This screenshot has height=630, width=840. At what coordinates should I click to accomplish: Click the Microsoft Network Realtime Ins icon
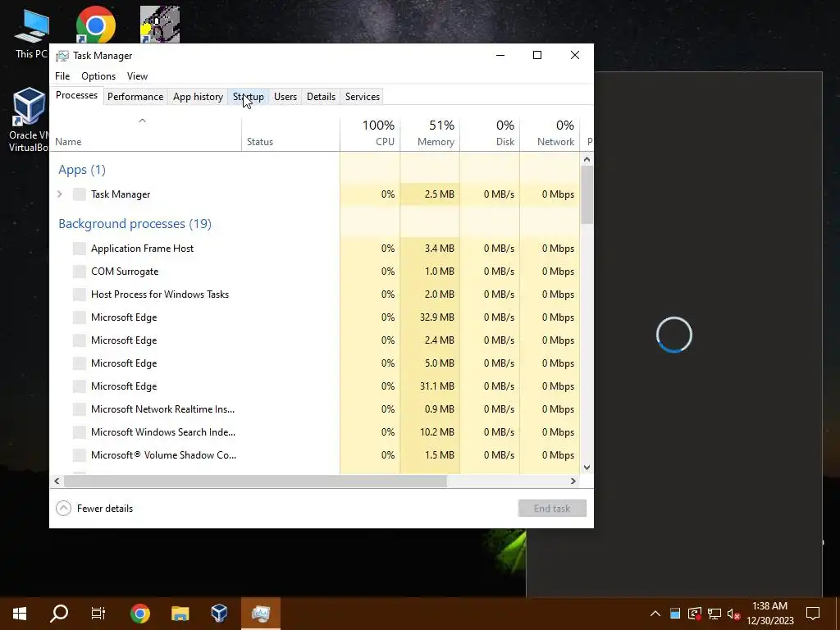pyautogui.click(x=80, y=409)
